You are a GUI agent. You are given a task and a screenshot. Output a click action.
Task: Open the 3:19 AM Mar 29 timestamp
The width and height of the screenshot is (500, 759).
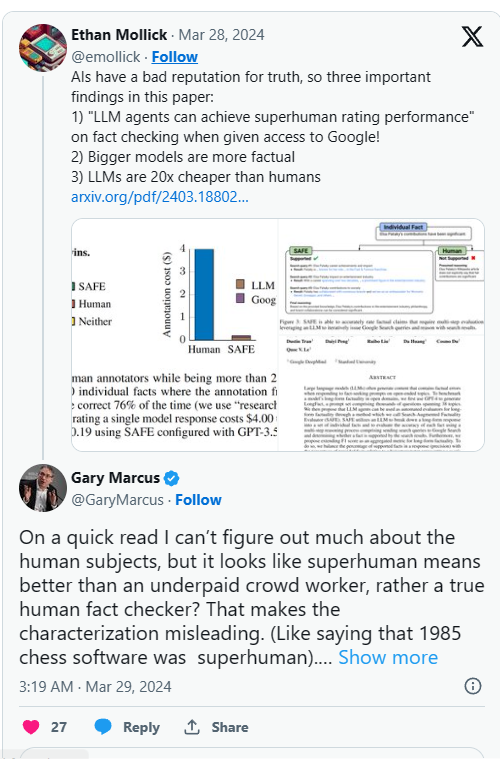(95, 686)
